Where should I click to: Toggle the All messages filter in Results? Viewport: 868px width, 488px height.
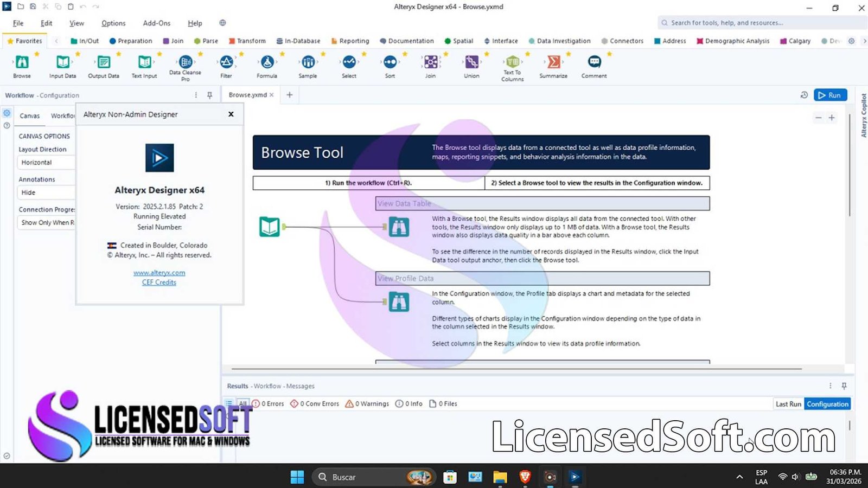[243, 403]
